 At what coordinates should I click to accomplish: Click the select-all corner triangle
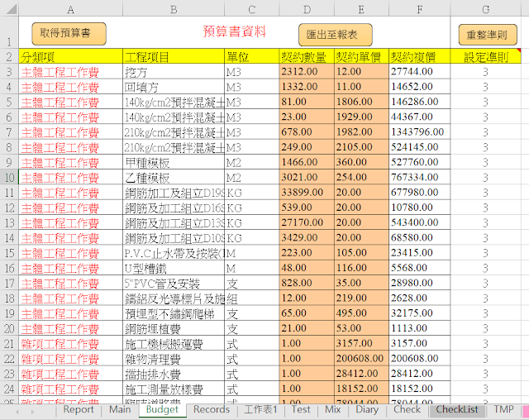click(12, 9)
